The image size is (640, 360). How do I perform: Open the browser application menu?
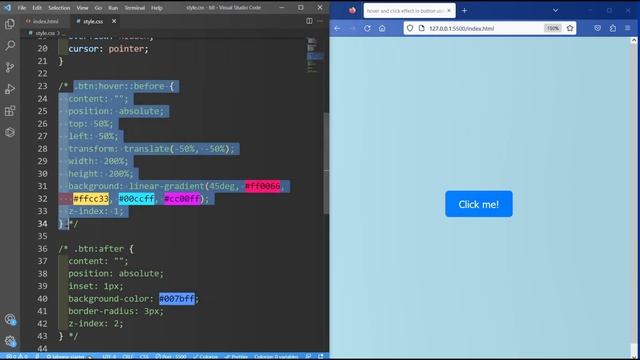coord(628,28)
